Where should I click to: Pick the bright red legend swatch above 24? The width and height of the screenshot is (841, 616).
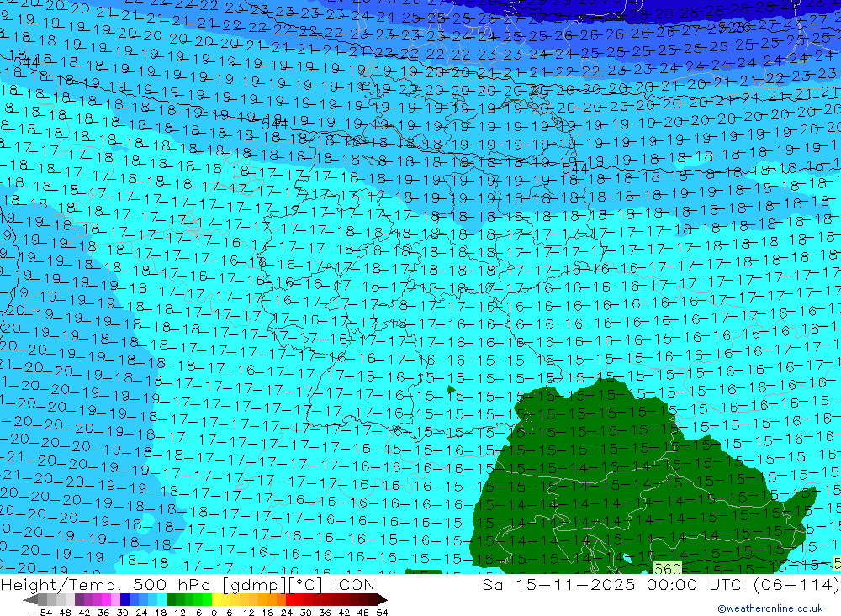290,599
